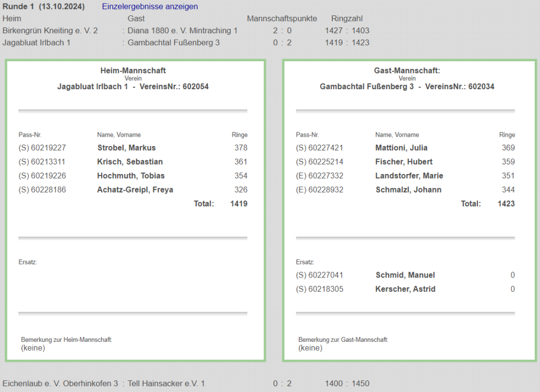Select Achatz-Greipl, Freya in the home team
This screenshot has height=392, width=540.
(x=135, y=189)
